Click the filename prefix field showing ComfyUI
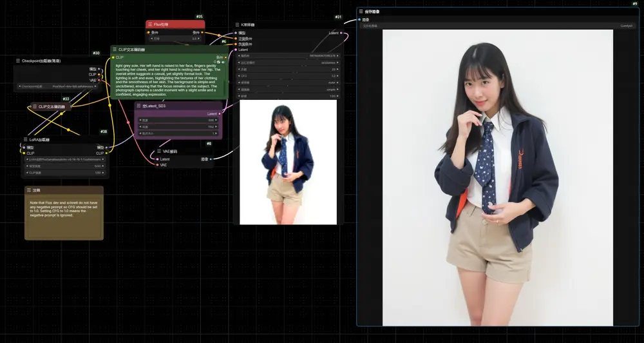Image resolution: width=644 pixels, height=343 pixels. tap(497, 26)
